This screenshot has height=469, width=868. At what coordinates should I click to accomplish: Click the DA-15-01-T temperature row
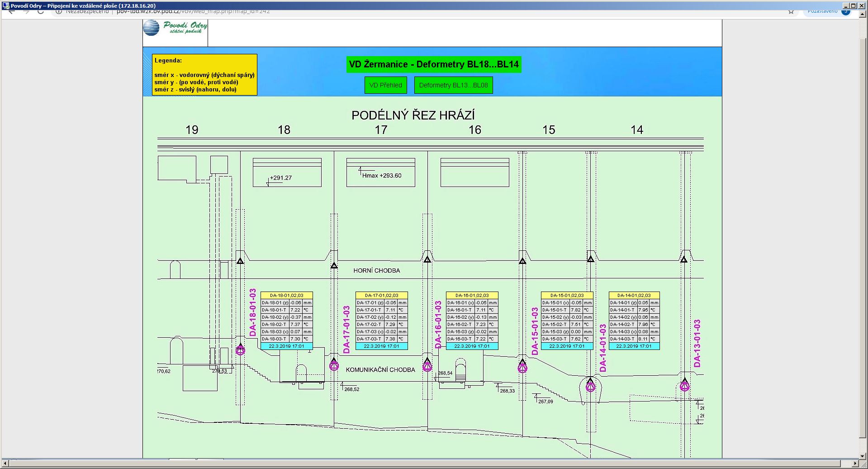[567, 310]
